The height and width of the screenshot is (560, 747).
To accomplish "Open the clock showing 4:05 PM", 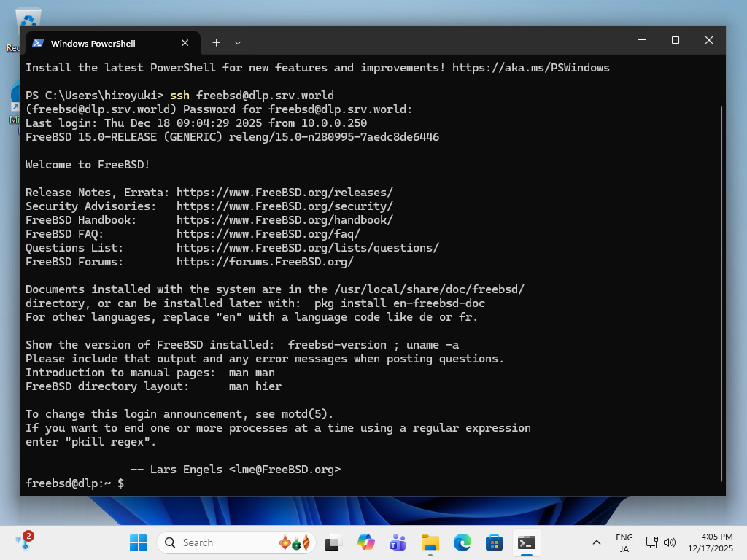I will (x=716, y=542).
